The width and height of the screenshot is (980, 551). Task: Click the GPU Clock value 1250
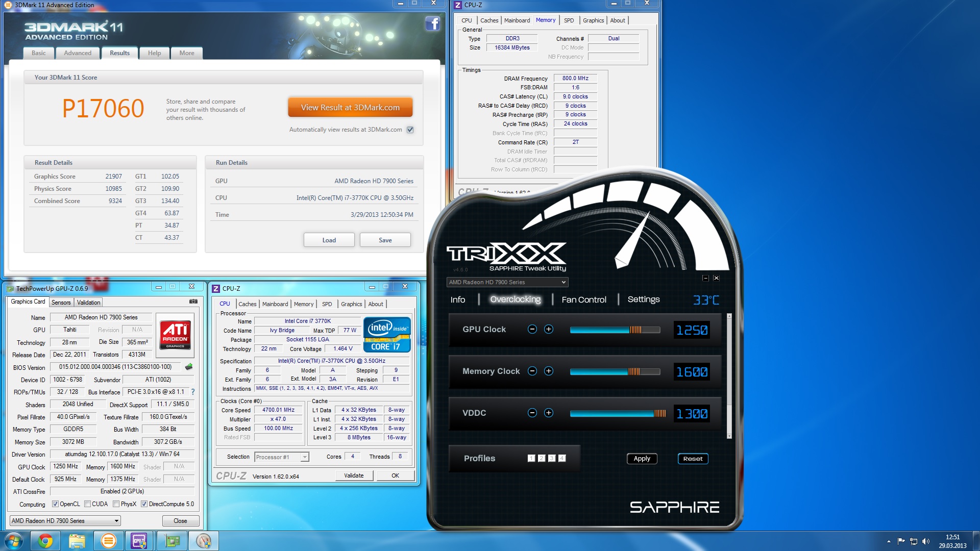[x=692, y=330]
